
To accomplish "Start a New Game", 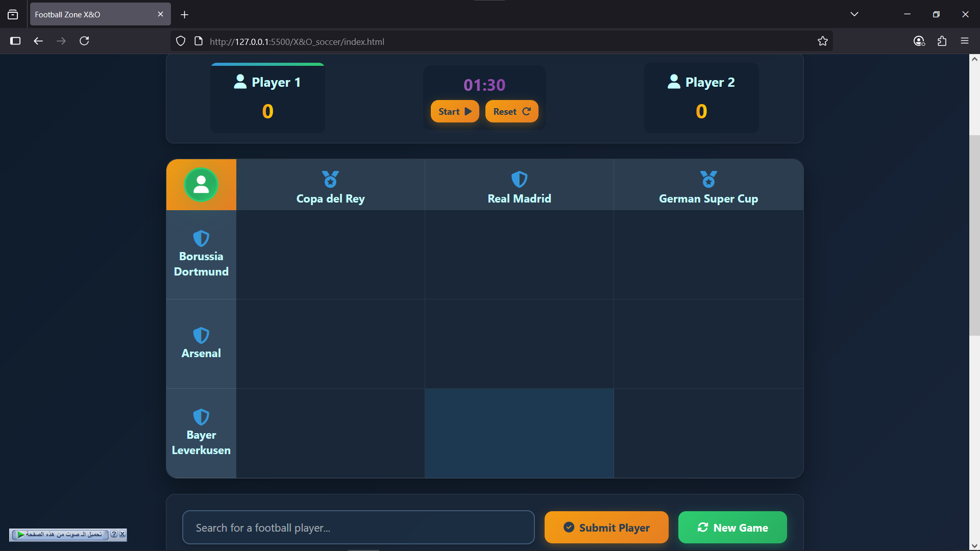I will point(732,528).
